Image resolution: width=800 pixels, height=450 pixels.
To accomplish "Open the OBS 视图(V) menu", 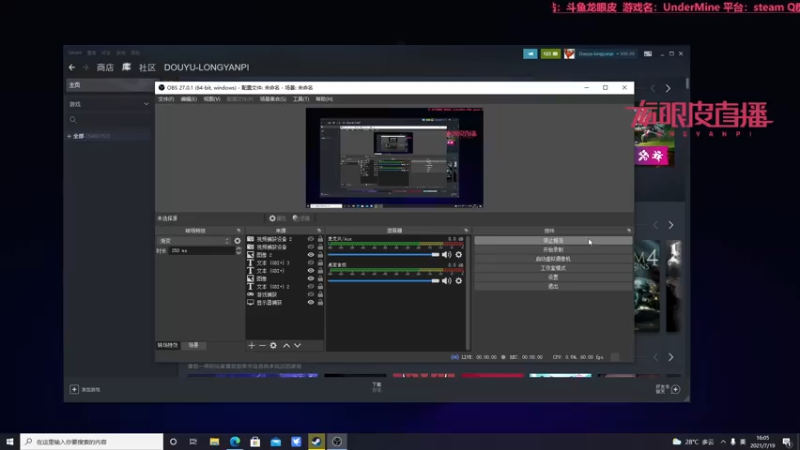I will click(x=212, y=99).
